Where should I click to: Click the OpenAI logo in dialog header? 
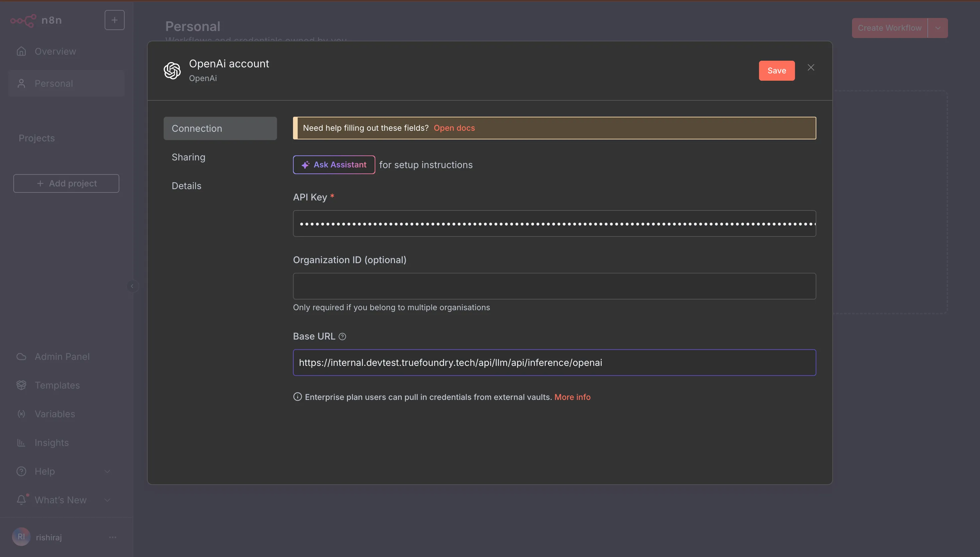tap(172, 70)
